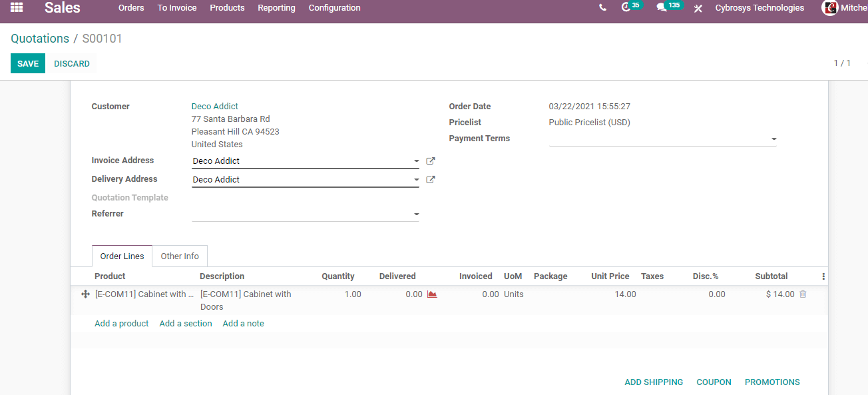Sort by Subtotal column header
Viewport: 868px width, 395px height.
(x=771, y=276)
